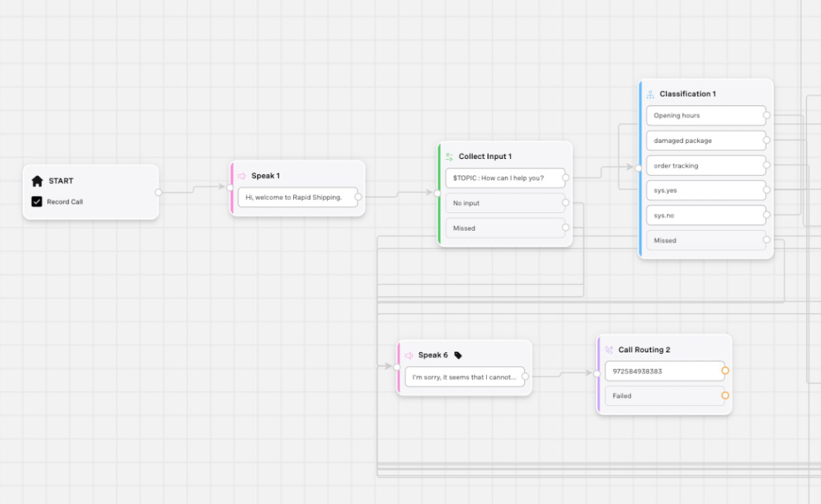Viewport: 821px width, 504px height.
Task: Click the Collect Input 1 node icon
Action: pyautogui.click(x=449, y=157)
